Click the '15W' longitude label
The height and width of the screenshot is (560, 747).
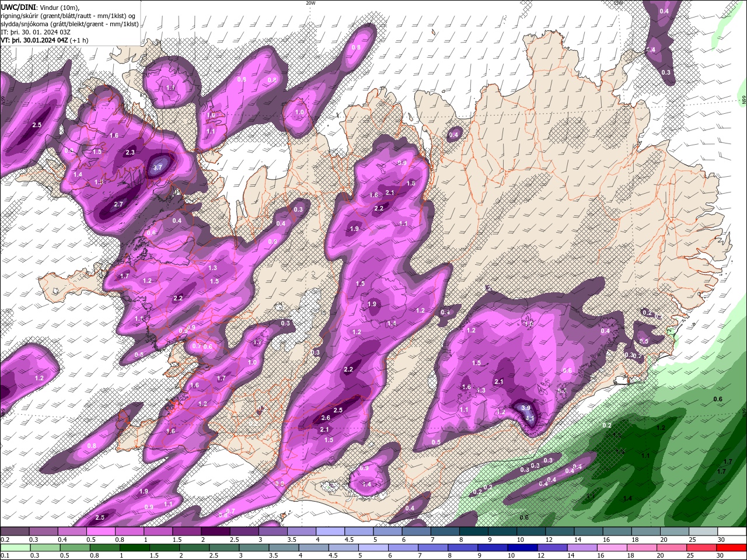[618, 3]
